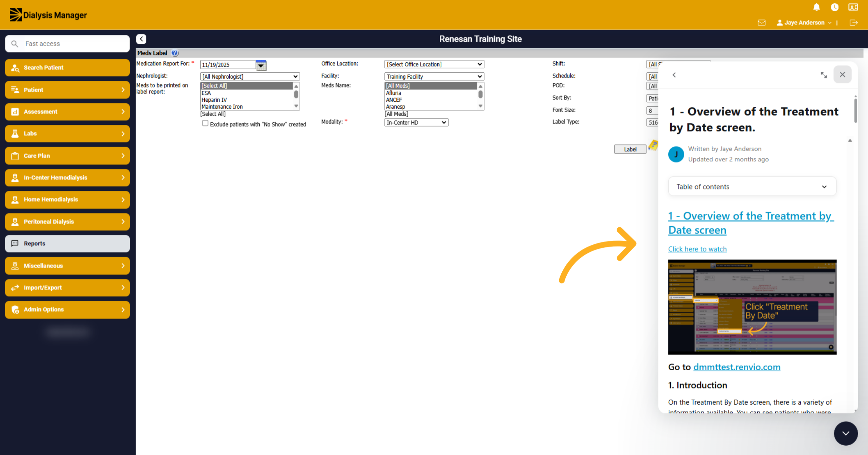The width and height of the screenshot is (868, 455).
Task: Expand the help panel to full size
Action: coord(824,75)
